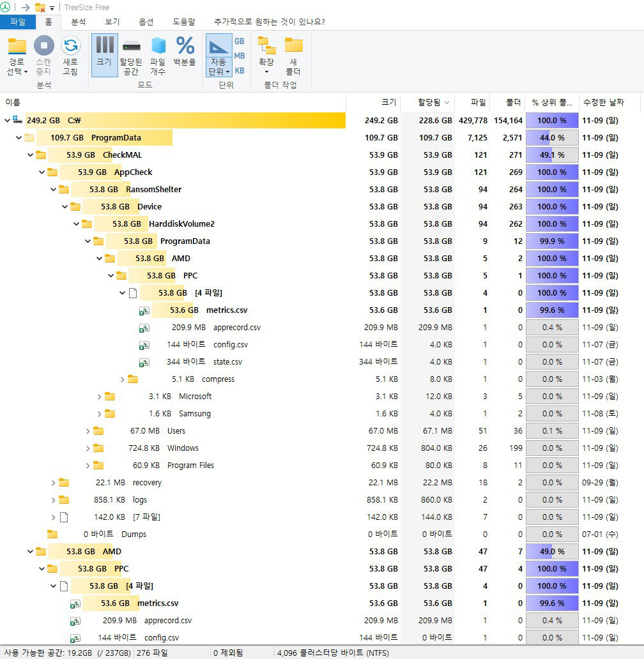Sort by the 할당됨 allocated column header
The width and height of the screenshot is (644, 659).
(x=428, y=102)
